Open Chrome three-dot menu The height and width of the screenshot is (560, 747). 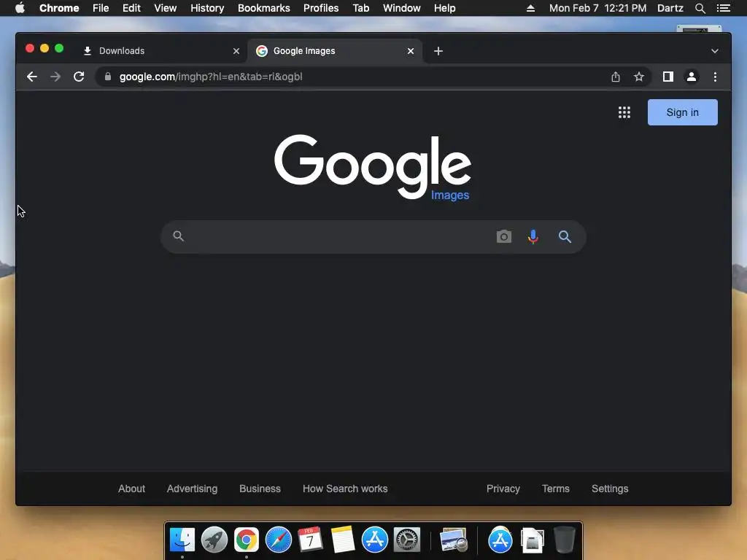(x=715, y=77)
